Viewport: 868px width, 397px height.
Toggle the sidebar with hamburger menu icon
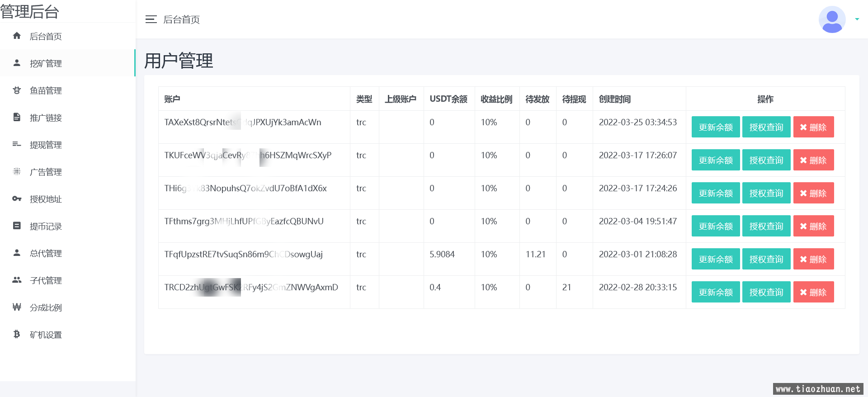tap(151, 19)
